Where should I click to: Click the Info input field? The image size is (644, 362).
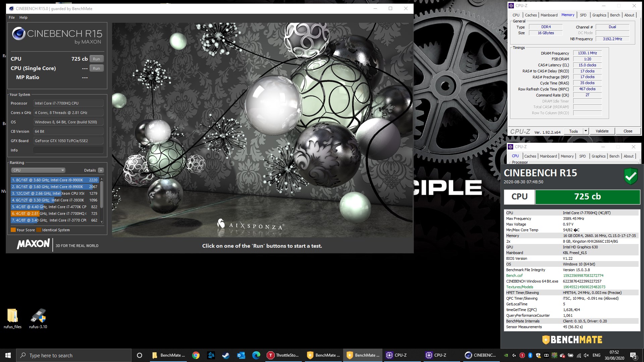tap(68, 150)
